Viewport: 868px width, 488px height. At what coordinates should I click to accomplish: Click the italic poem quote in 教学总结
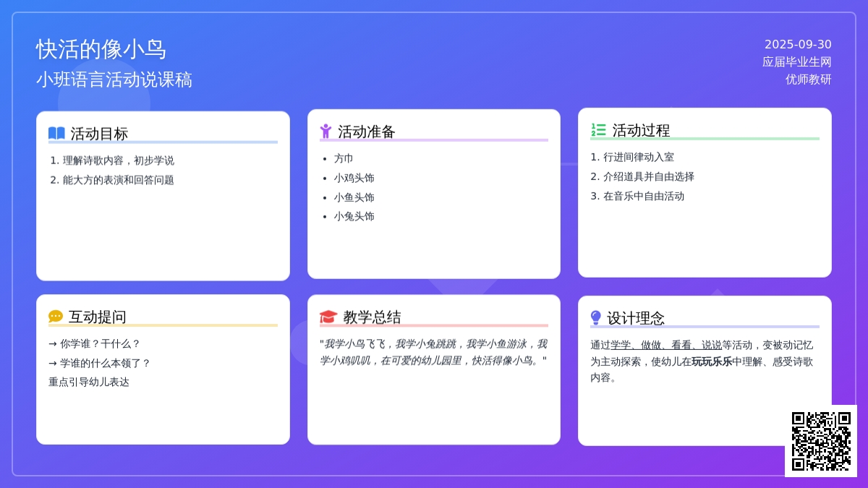433,352
